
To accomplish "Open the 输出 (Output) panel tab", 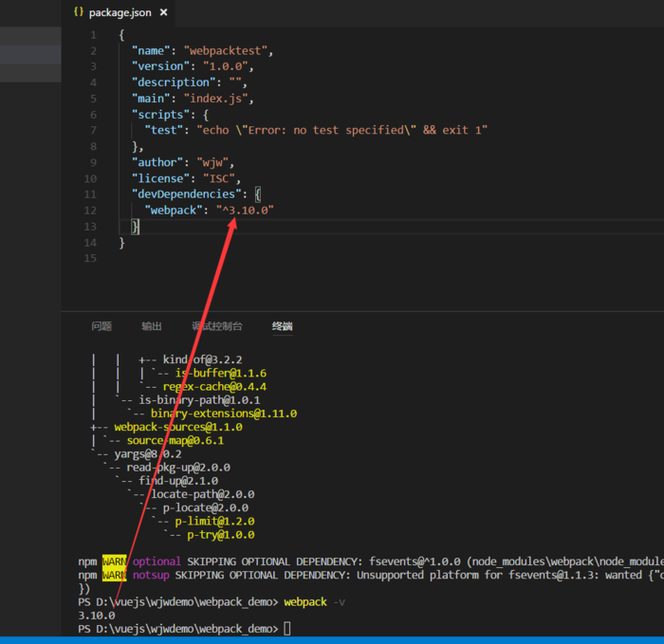I will pos(152,326).
